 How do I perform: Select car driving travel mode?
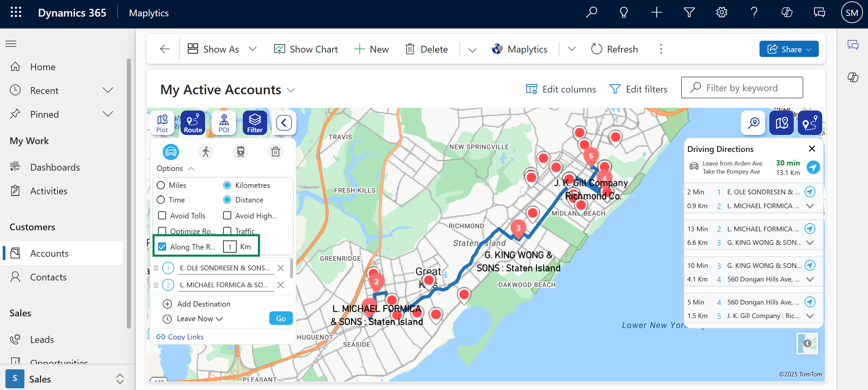pos(171,152)
